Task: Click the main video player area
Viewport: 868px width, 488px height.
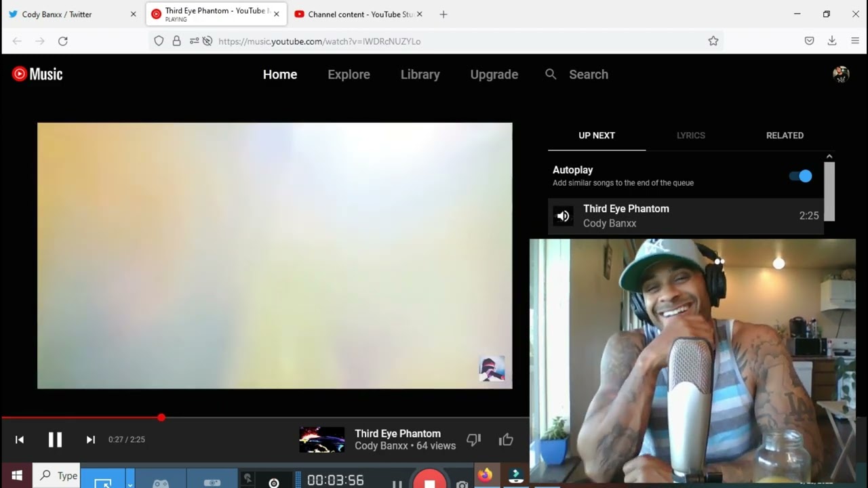Action: coord(275,256)
